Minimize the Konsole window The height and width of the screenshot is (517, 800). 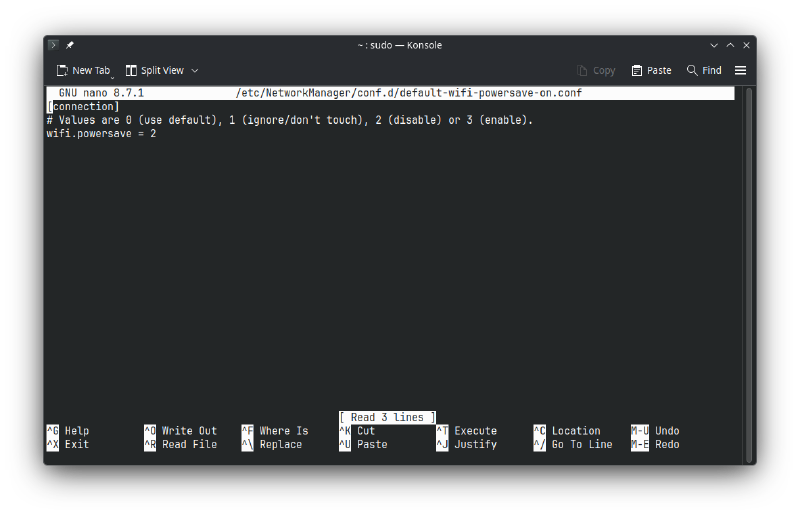pos(714,45)
